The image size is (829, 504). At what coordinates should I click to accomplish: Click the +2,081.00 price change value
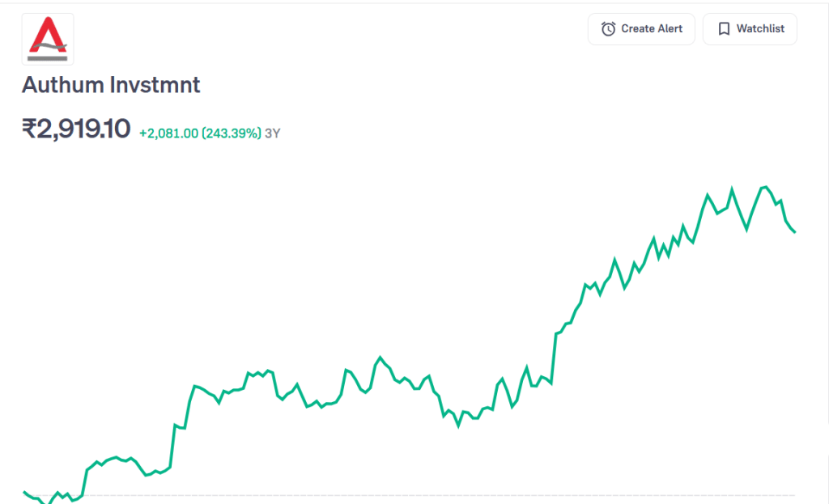point(168,133)
